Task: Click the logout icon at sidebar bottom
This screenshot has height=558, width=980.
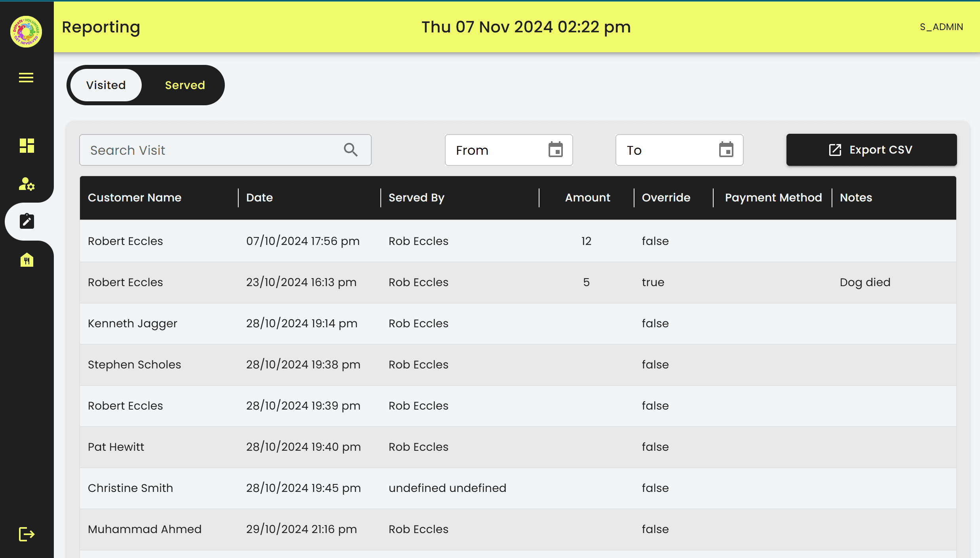Action: [x=26, y=535]
